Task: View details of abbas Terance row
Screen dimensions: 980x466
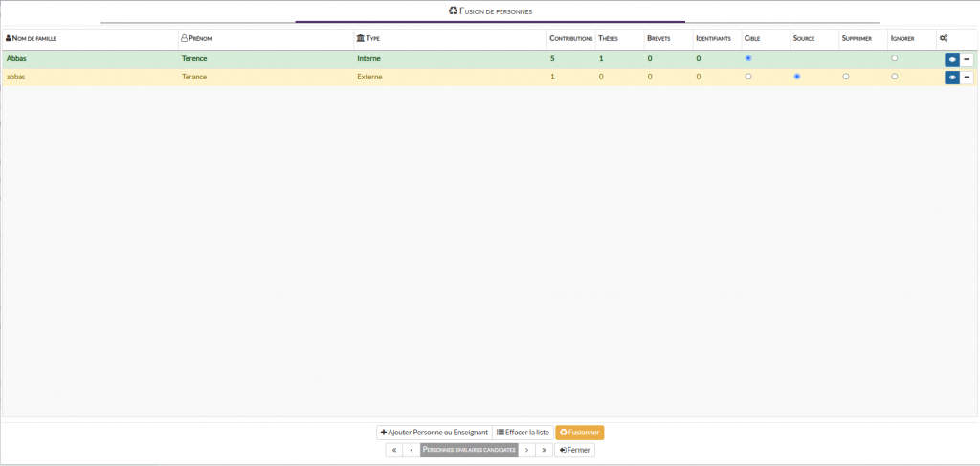Action: click(951, 78)
